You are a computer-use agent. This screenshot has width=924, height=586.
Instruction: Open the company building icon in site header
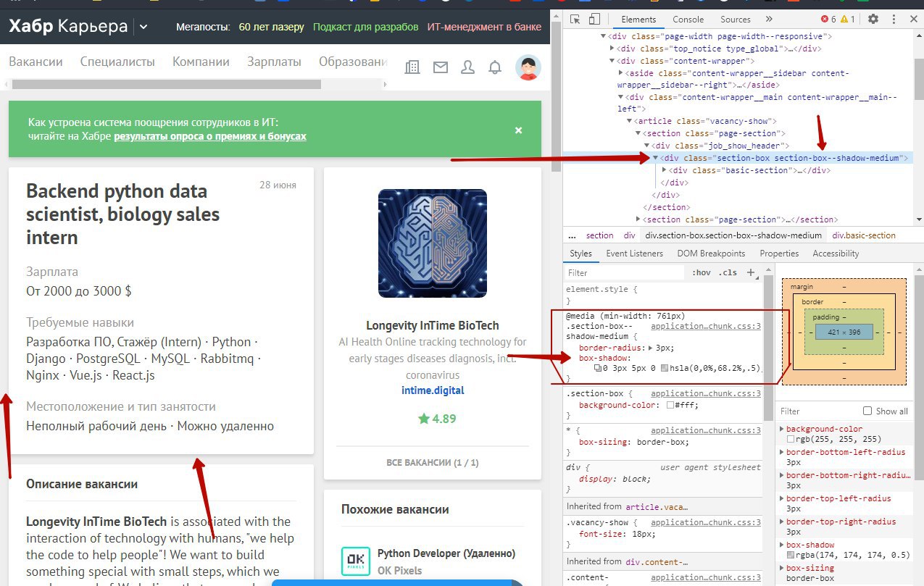(x=412, y=67)
